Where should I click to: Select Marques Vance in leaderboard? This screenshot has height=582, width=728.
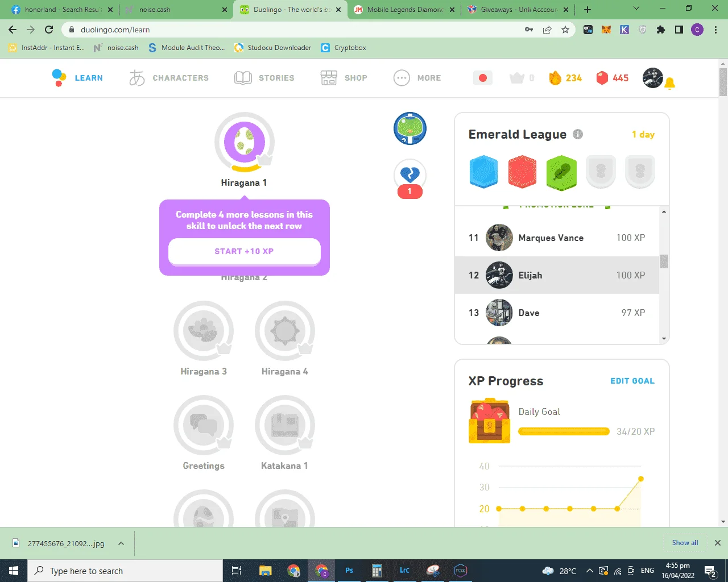(557, 238)
